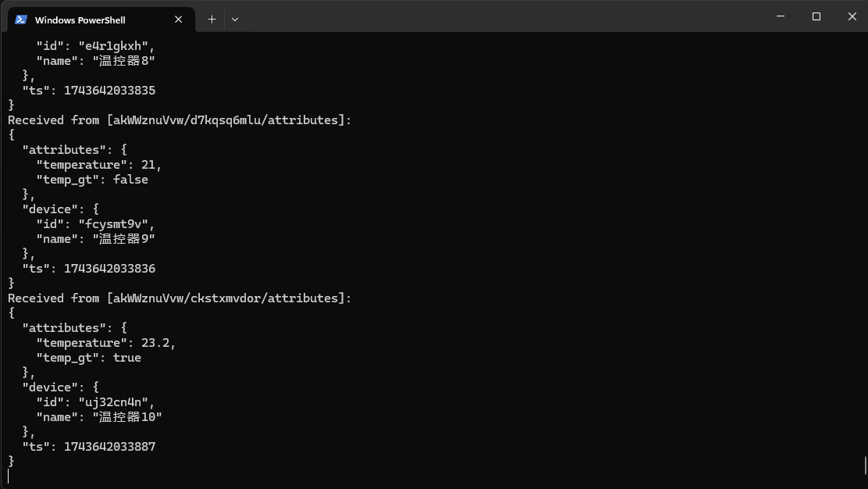Viewport: 868px width, 489px height.
Task: Click the vertical scrollbar thumb
Action: 865,466
